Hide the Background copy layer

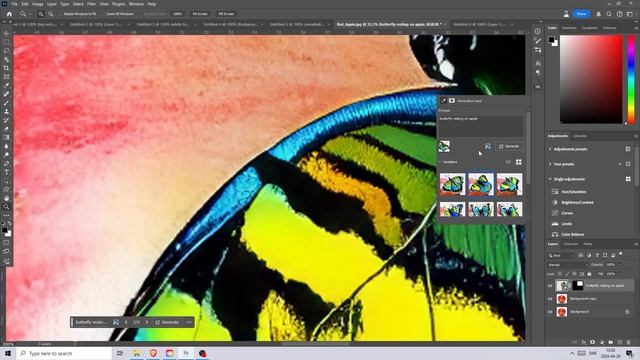coord(550,299)
